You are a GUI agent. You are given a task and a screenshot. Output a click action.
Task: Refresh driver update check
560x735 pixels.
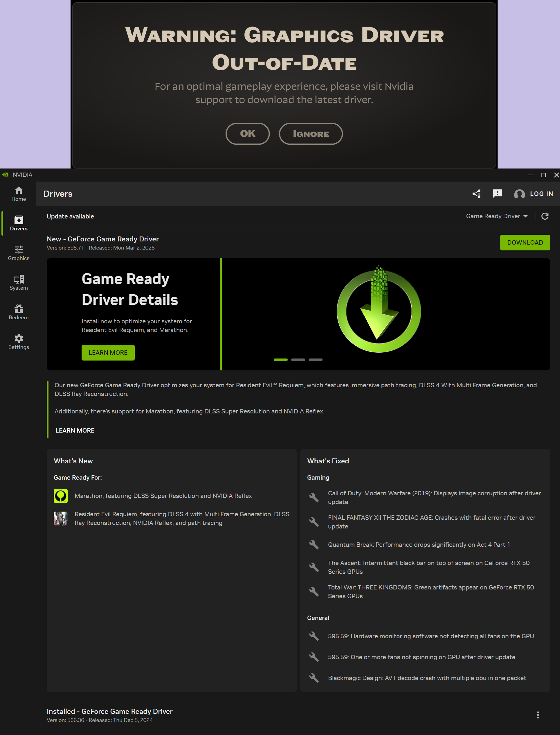point(545,216)
